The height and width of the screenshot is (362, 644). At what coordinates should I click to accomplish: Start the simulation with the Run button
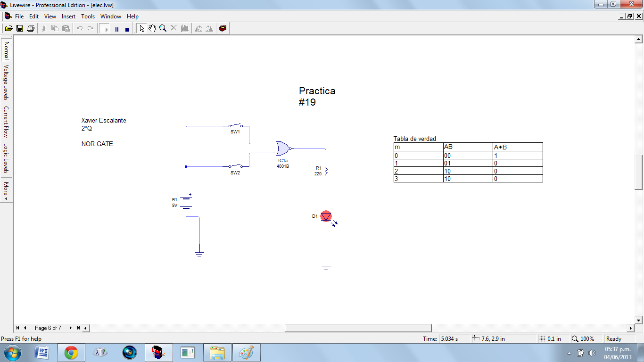click(x=106, y=28)
